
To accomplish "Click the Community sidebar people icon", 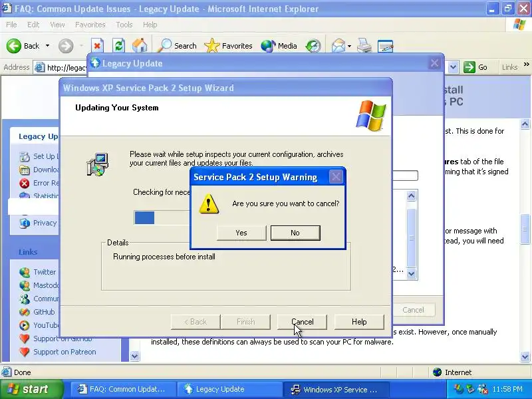I will coord(25,299).
